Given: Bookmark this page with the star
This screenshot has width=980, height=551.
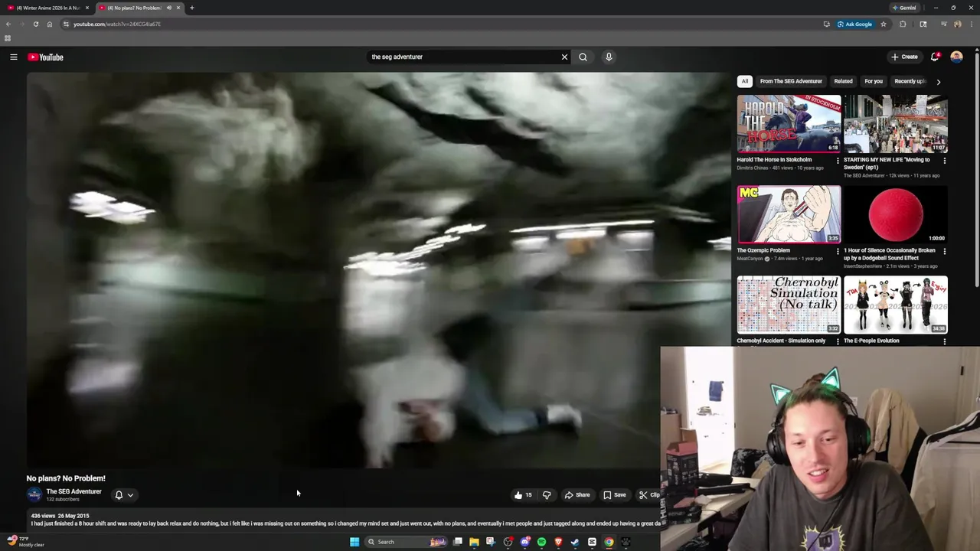Looking at the screenshot, I should click(884, 24).
